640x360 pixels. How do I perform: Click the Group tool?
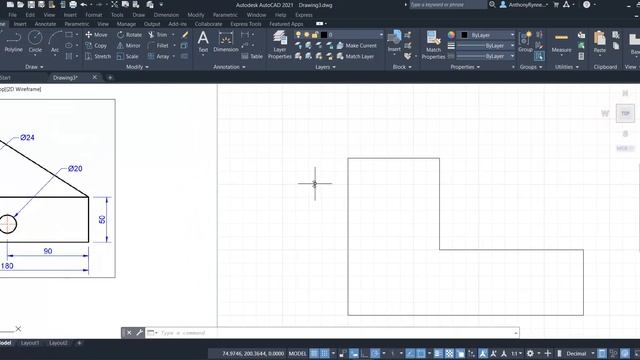click(x=525, y=42)
